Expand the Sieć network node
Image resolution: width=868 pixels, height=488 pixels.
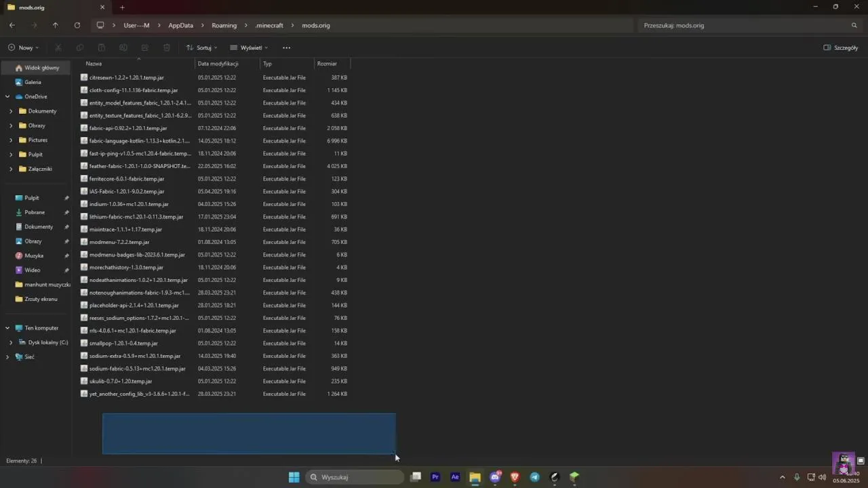click(7, 357)
